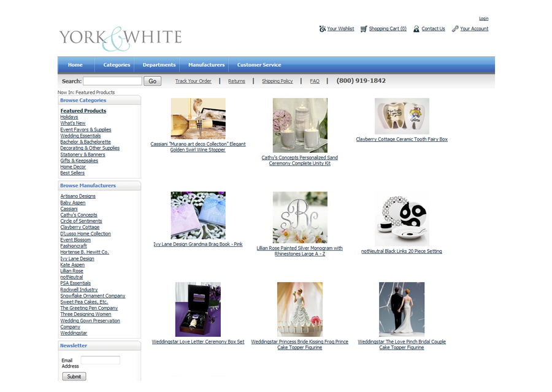
Task: Open Sand Ceremony Unity Kit image
Action: [300, 125]
